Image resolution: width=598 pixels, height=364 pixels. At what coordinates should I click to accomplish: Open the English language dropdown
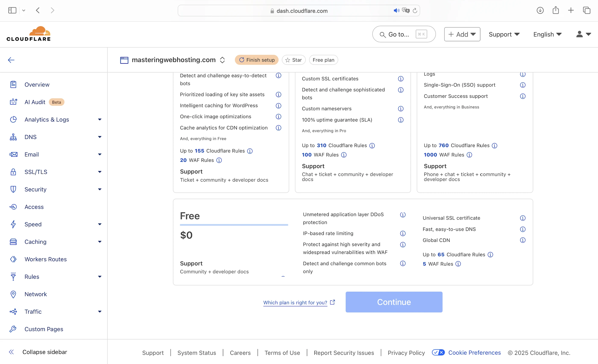(547, 34)
